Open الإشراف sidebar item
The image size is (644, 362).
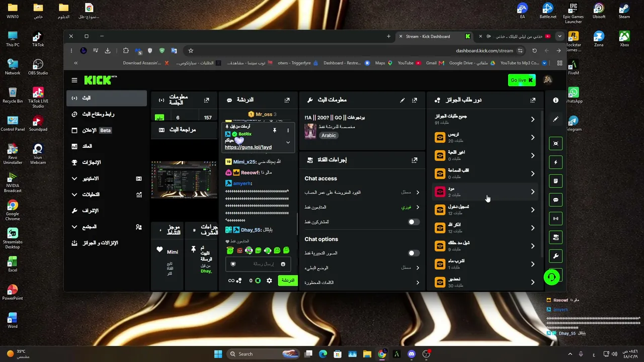click(x=107, y=211)
